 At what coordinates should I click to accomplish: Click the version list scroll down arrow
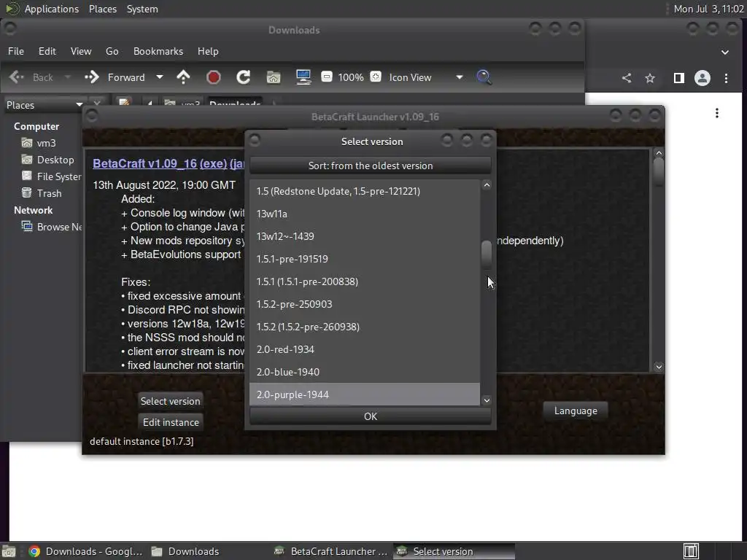coord(487,400)
